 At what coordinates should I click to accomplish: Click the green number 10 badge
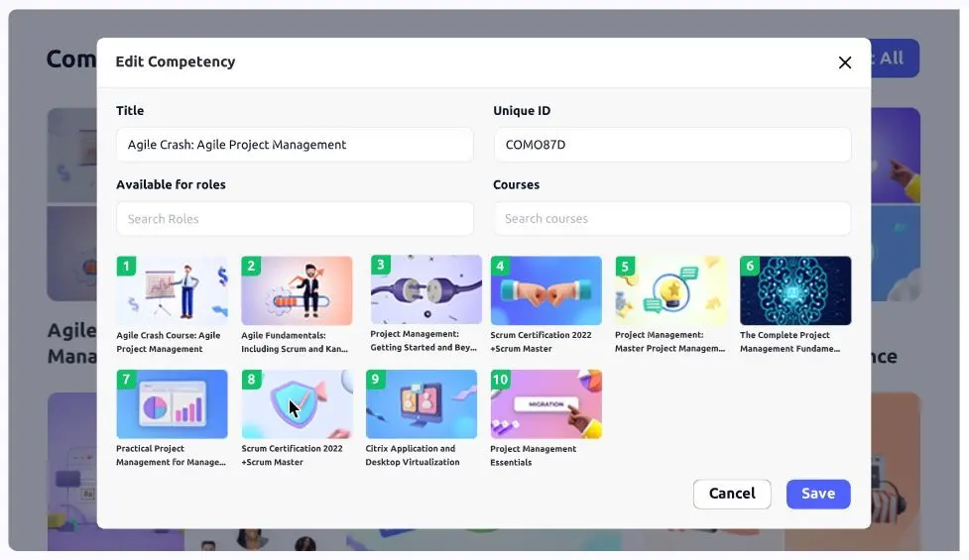(x=500, y=379)
